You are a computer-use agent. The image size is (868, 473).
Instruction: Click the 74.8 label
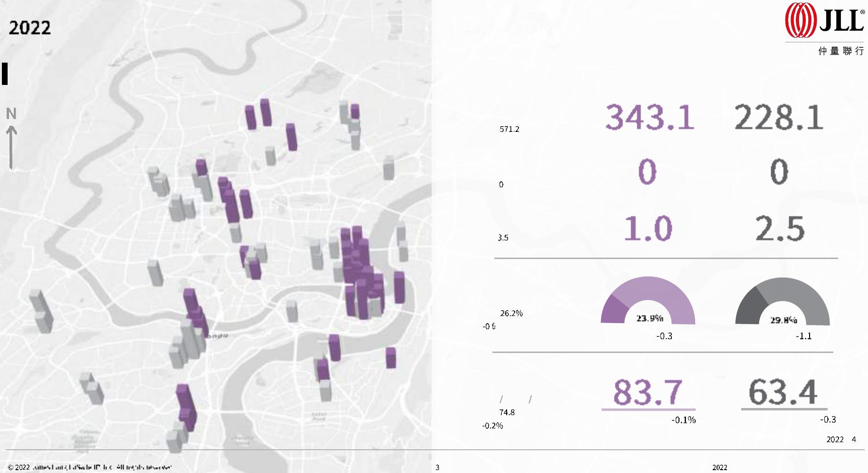click(x=507, y=412)
